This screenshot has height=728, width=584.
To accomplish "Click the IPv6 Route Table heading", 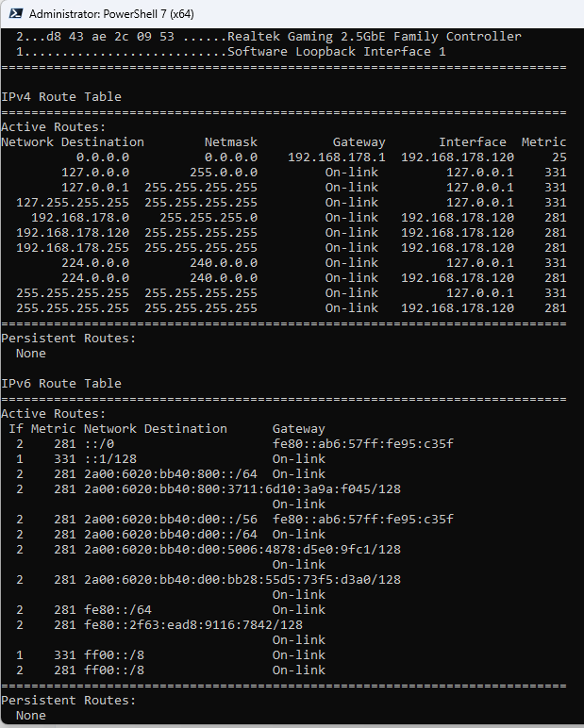I will point(61,384).
